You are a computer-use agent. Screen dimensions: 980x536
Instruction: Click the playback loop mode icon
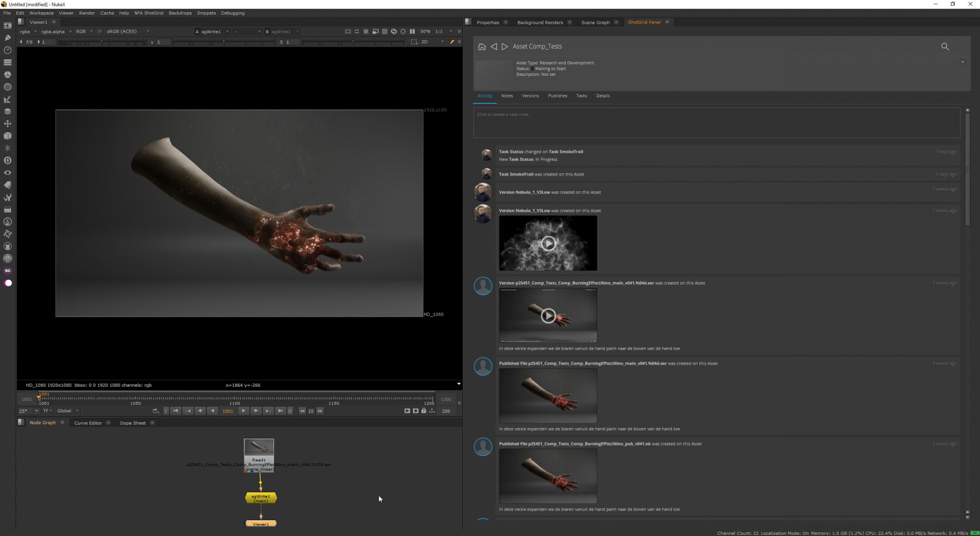coord(156,411)
